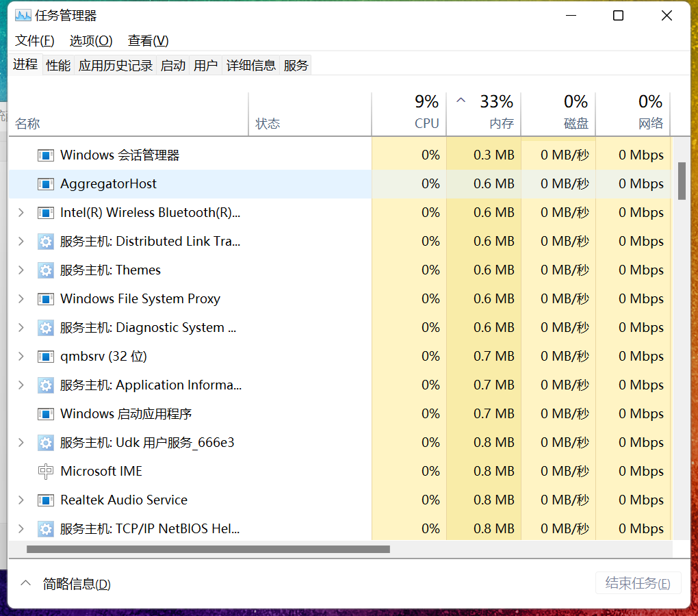The height and width of the screenshot is (616, 698).
Task: Click the TCP/IP NetBIOS Helper gear icon
Action: 46,529
